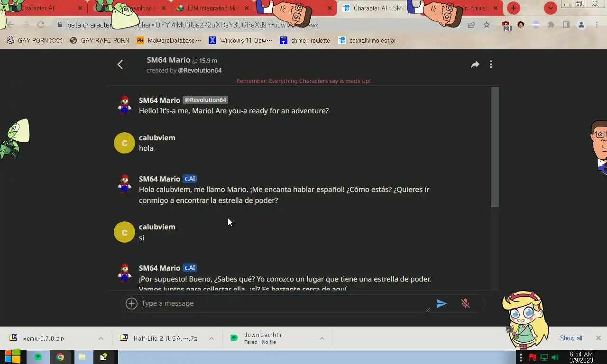The image size is (607, 364).
Task: Click the address bar URL
Action: pyautogui.click(x=192, y=25)
